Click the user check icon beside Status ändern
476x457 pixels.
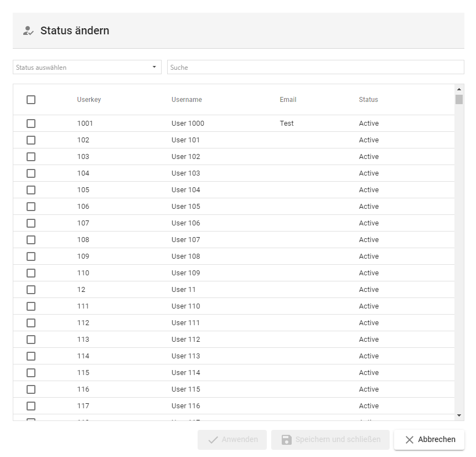coord(28,31)
